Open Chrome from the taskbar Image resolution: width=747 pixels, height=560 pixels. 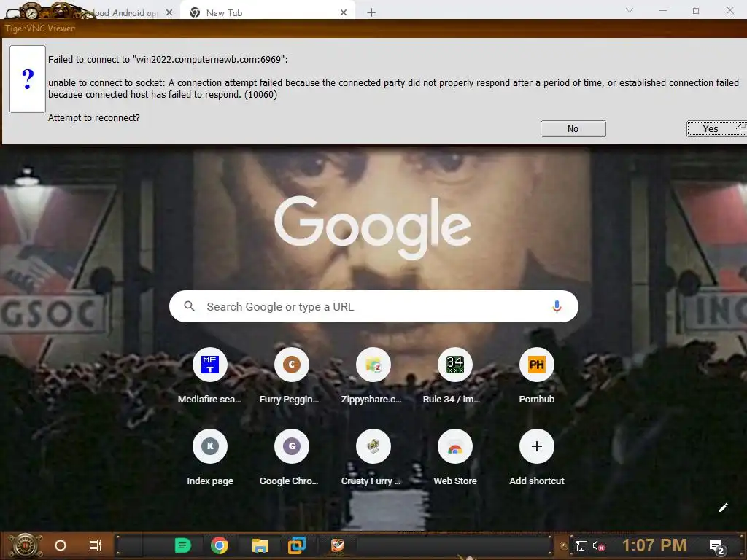[x=219, y=545]
